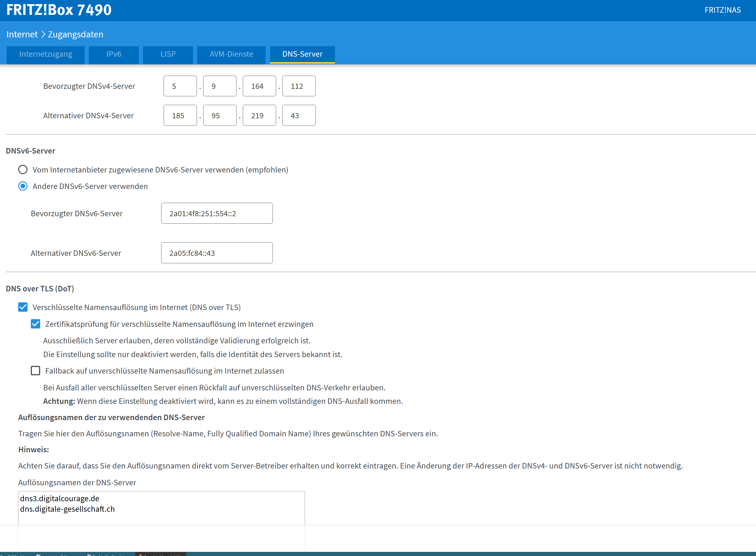Select the DNS-Server tab
The height and width of the screenshot is (556, 756).
tap(302, 54)
